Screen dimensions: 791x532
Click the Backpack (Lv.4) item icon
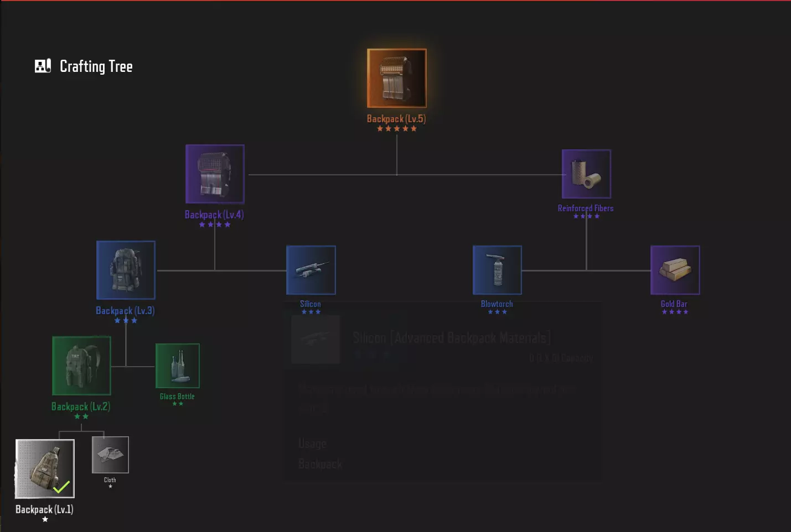(215, 174)
